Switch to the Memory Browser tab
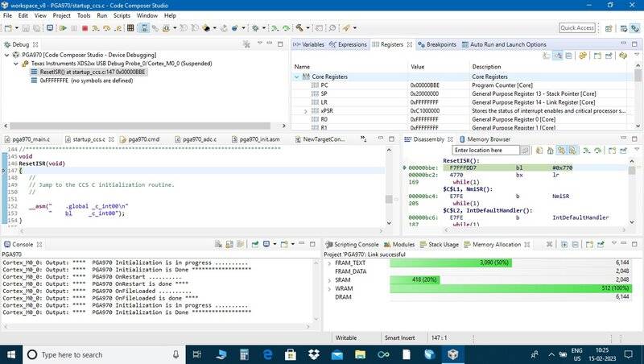 (x=485, y=139)
